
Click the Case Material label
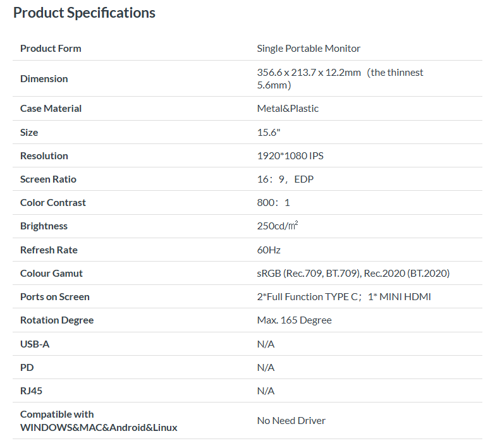(x=51, y=109)
